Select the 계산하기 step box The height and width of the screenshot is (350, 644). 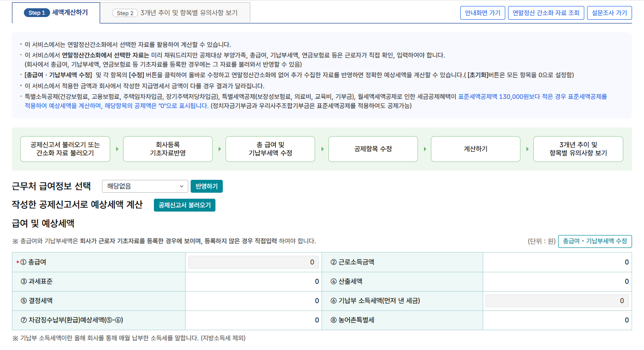(x=475, y=149)
